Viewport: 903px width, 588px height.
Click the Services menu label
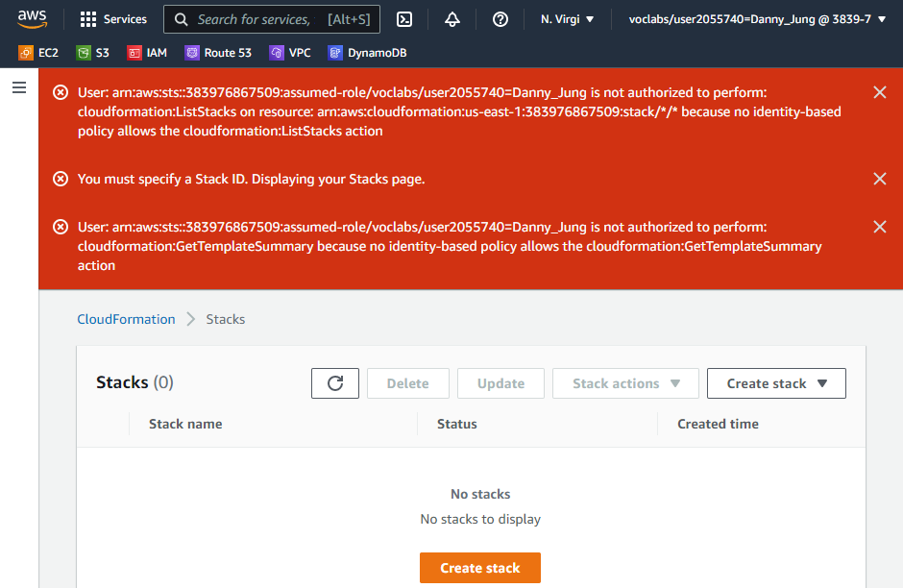click(125, 19)
